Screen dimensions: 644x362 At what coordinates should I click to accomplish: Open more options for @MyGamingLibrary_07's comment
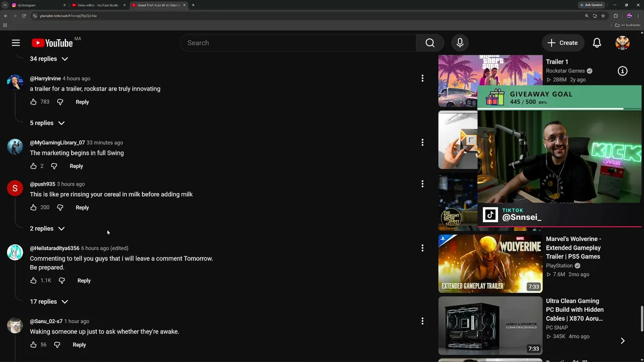pyautogui.click(x=422, y=142)
